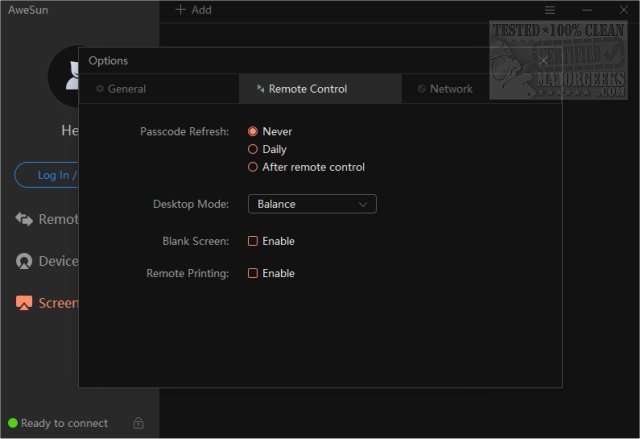Switch to the Remote Control tab

tap(320, 89)
